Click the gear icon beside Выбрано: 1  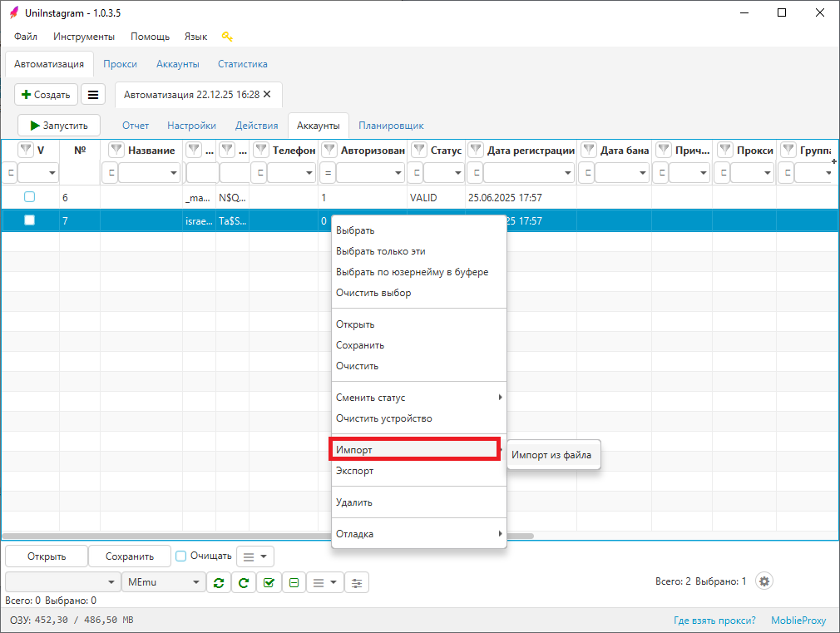coord(764,581)
